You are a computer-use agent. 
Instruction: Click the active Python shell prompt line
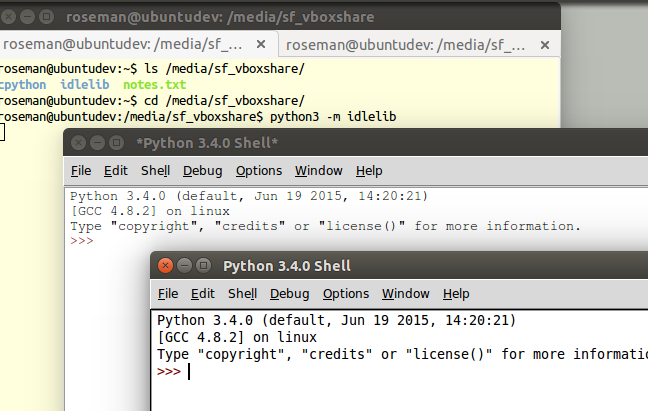(x=399, y=371)
